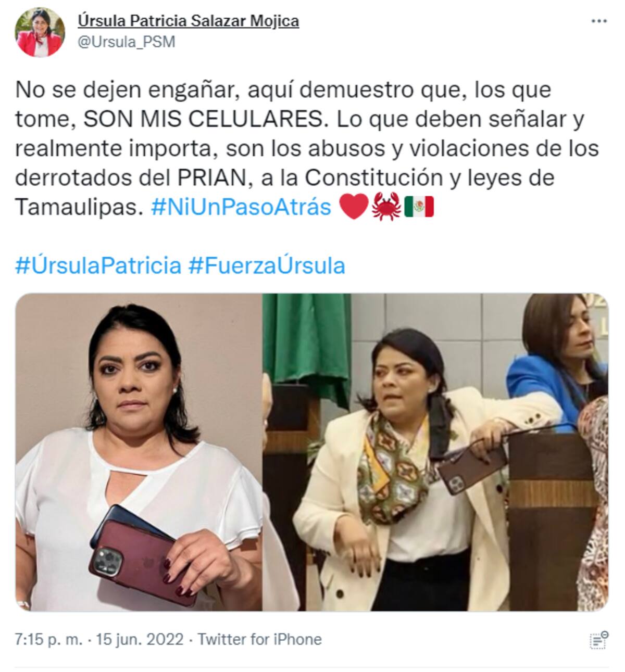625x672 pixels.
Task: Click the red heart emoji
Action: [x=354, y=207]
